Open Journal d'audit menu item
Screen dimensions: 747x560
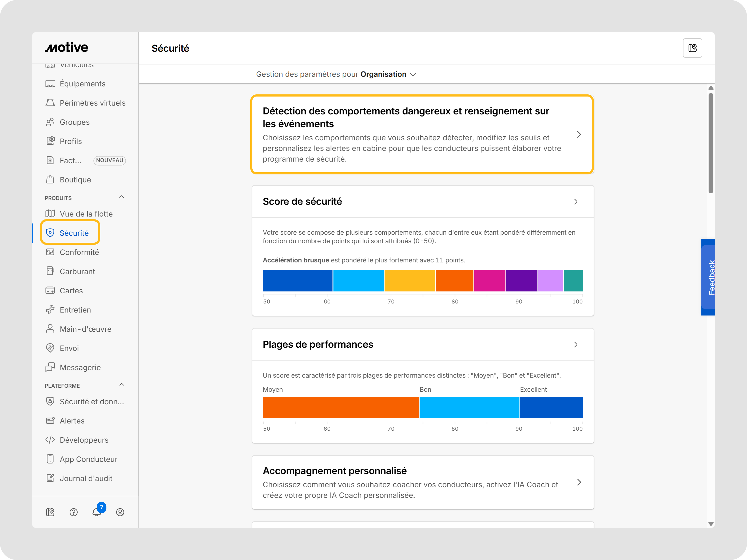[86, 478]
